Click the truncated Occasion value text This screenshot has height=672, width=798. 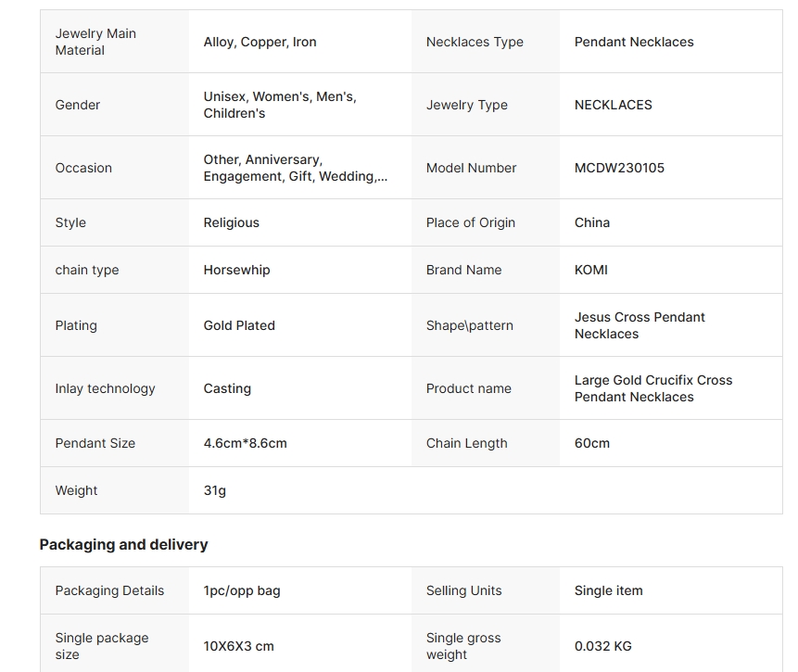[x=295, y=168]
